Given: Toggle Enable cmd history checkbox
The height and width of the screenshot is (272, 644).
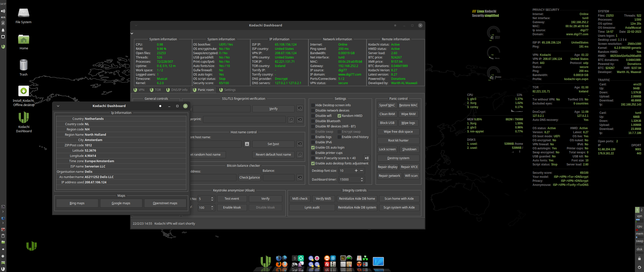Looking at the screenshot, I should coord(339,137).
